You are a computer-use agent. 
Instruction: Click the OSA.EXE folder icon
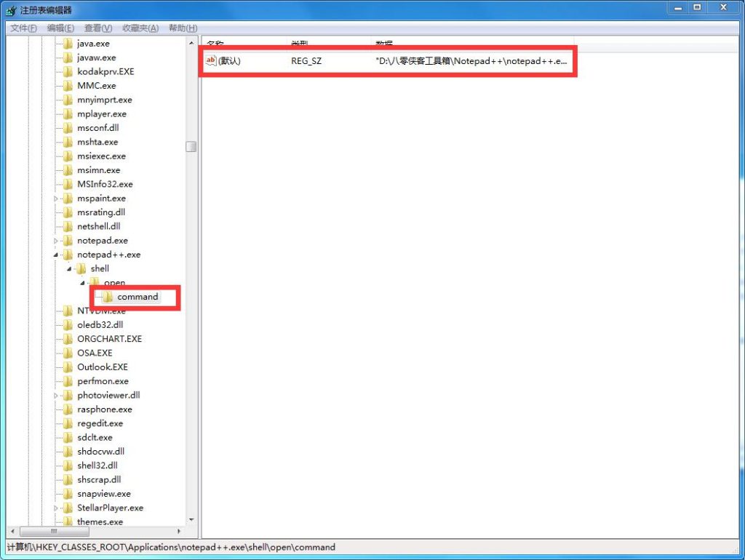[x=68, y=353]
